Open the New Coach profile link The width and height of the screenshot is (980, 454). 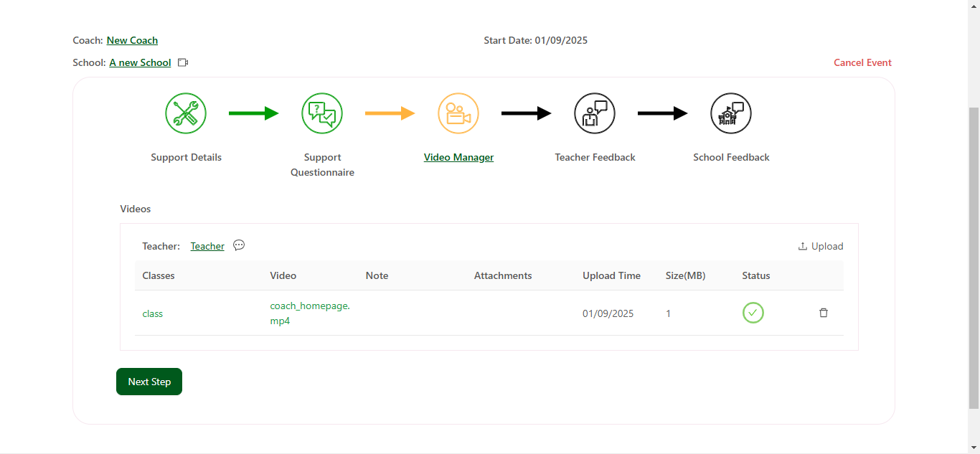pyautogui.click(x=132, y=40)
